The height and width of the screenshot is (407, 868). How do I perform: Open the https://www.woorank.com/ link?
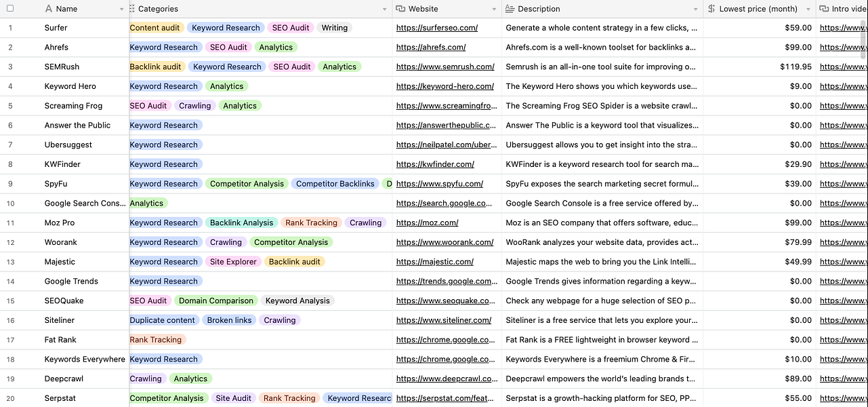(445, 242)
